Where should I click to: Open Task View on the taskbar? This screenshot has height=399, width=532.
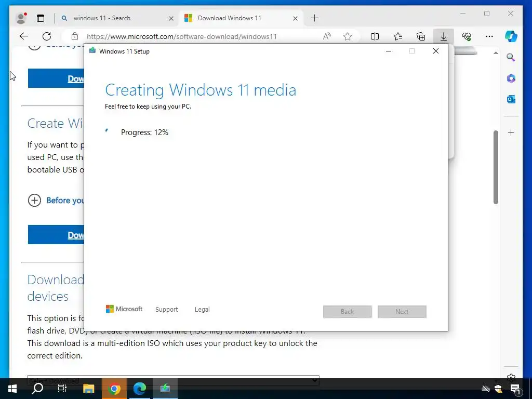click(x=62, y=389)
